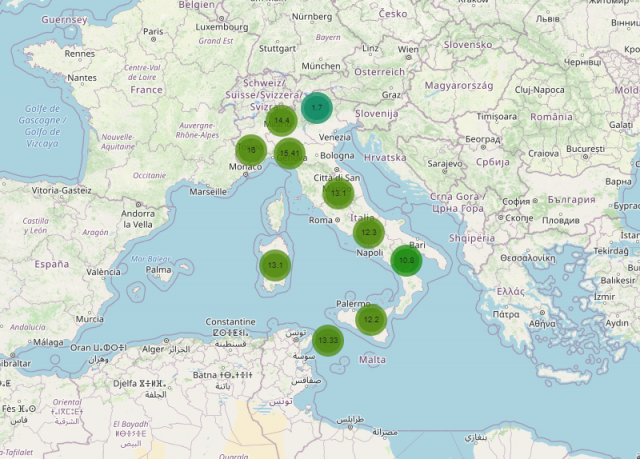Click the Venezia city label

click(335, 137)
